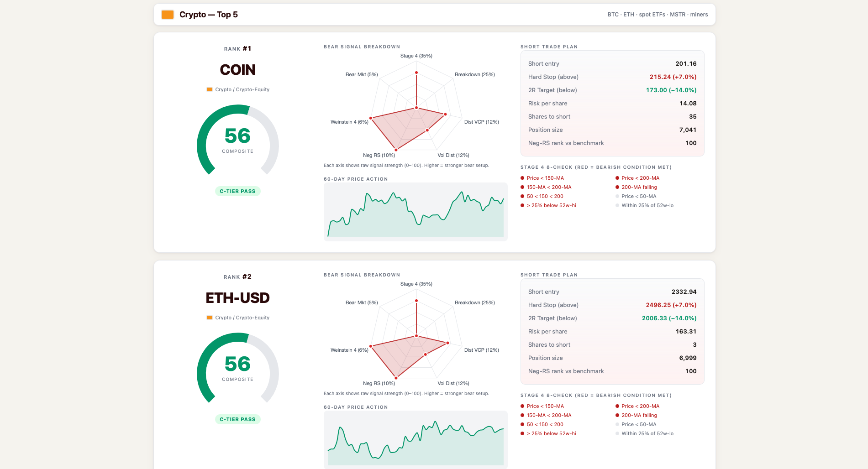Click the BTC · ETH · spot ETFs subtitle

pos(658,15)
